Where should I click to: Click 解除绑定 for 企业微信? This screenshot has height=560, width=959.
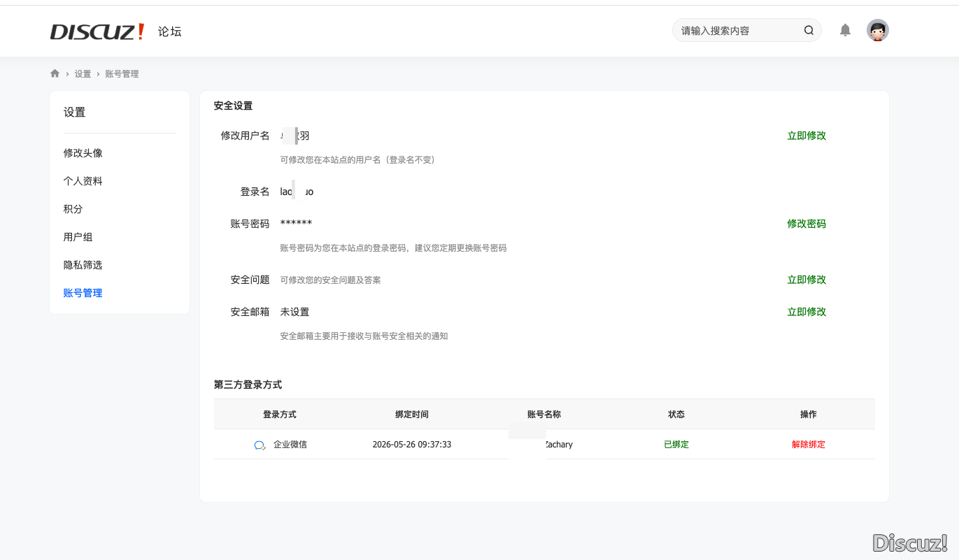(x=809, y=445)
